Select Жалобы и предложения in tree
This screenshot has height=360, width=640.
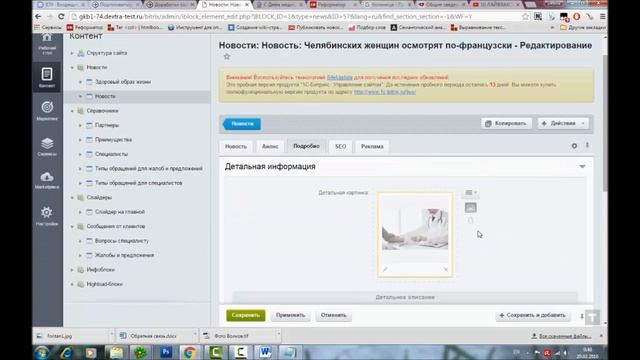tap(124, 255)
